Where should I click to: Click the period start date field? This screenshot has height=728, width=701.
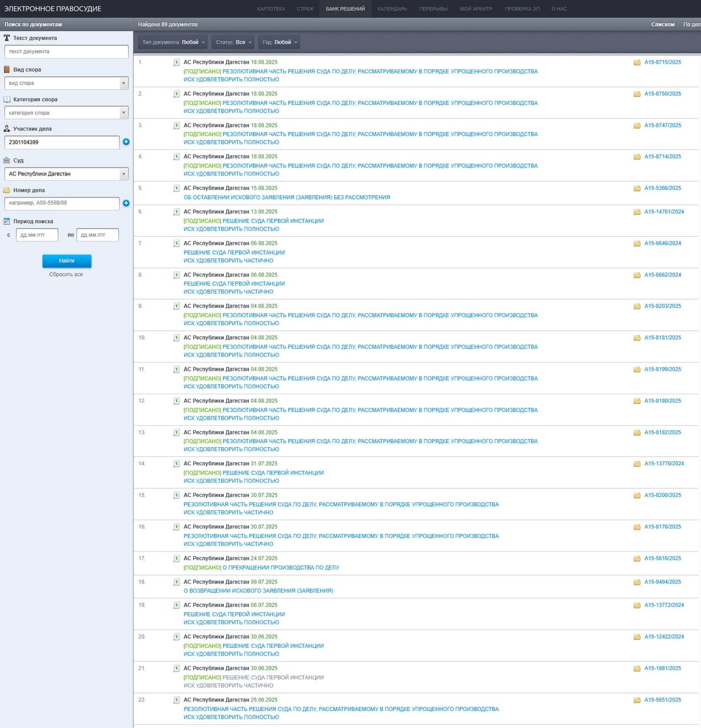[37, 235]
